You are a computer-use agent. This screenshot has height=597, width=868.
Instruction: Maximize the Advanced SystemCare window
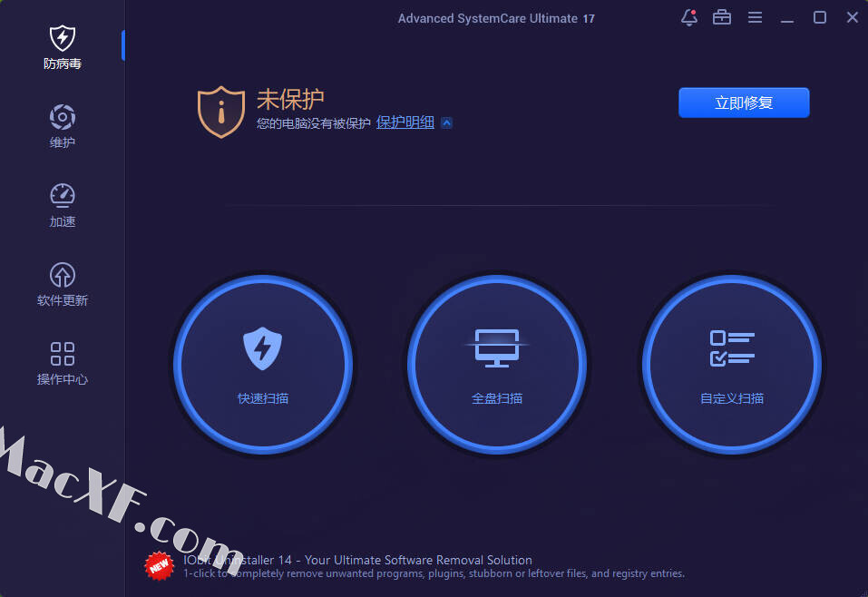(820, 17)
